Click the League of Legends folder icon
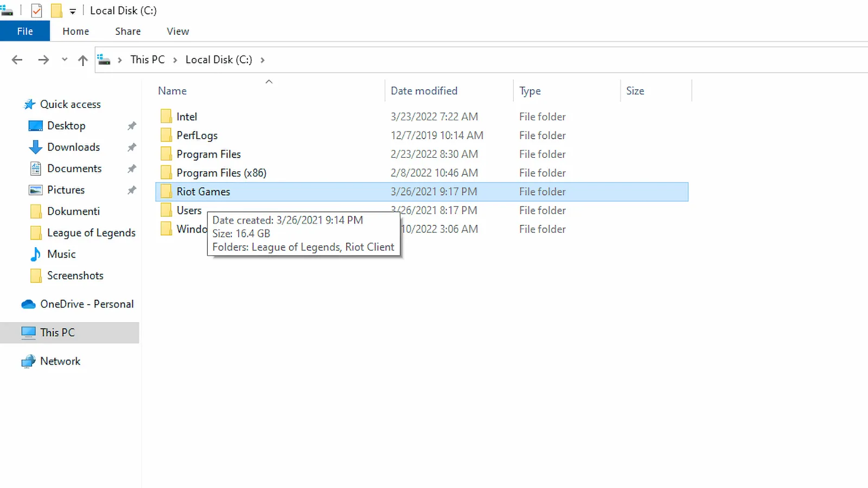Image resolution: width=868 pixels, height=488 pixels. pyautogui.click(x=36, y=233)
